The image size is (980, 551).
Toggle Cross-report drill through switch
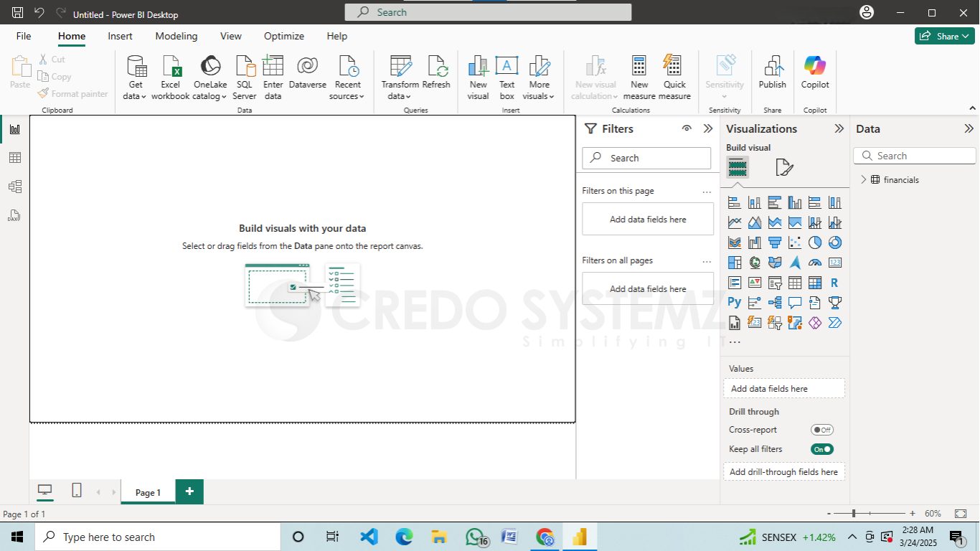pos(822,430)
